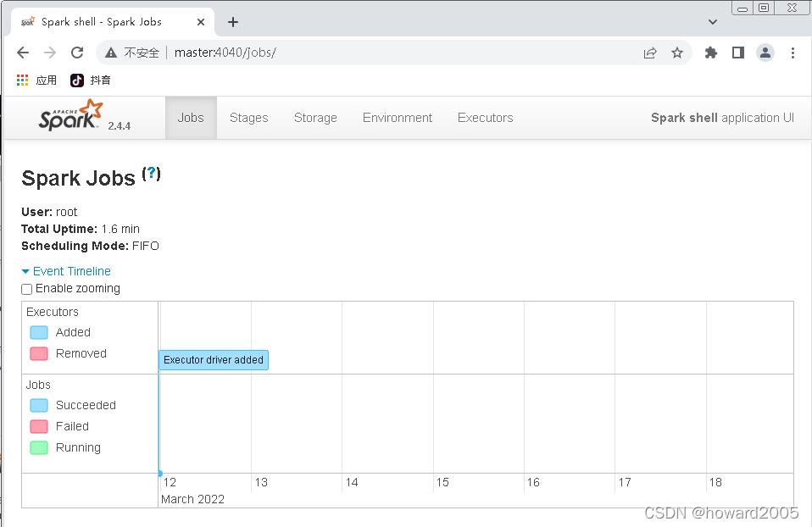Open the Executors tab

point(485,118)
